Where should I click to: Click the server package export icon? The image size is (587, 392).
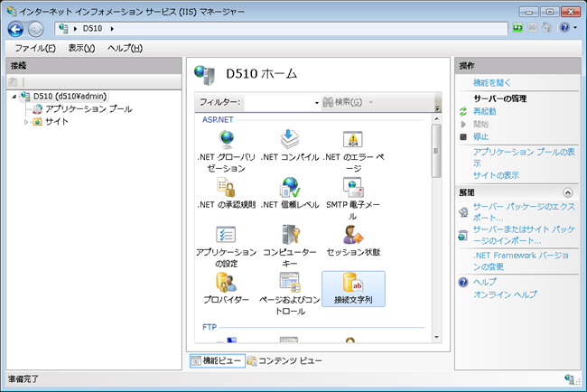463,212
